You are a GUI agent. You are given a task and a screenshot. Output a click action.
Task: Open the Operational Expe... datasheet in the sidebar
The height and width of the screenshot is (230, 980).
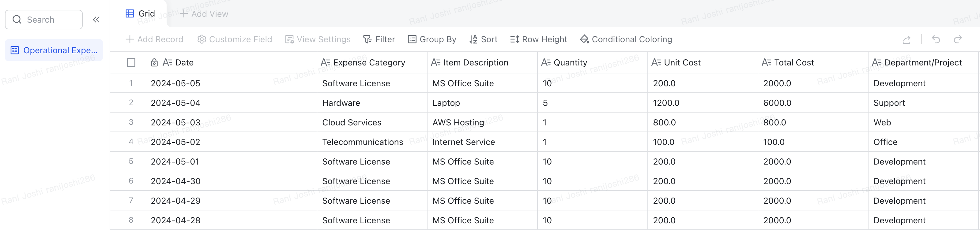click(x=54, y=50)
